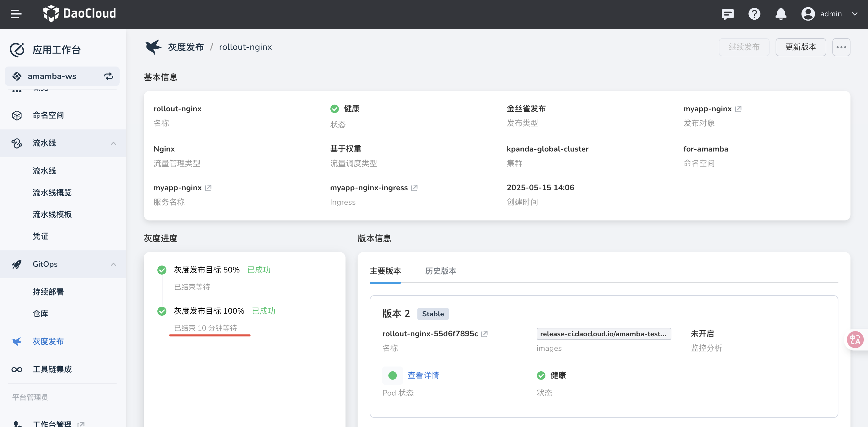Open the more actions ellipsis menu

[841, 47]
